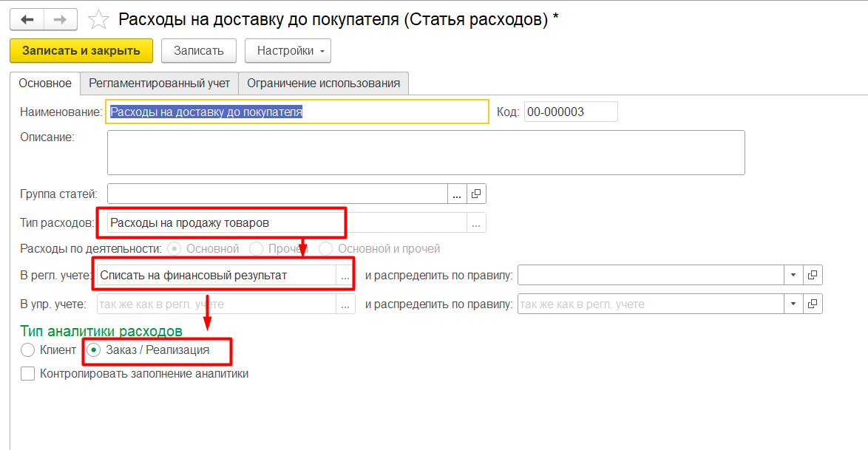Open the 'Настройки' dropdown menu
868x450 pixels.
click(x=288, y=51)
